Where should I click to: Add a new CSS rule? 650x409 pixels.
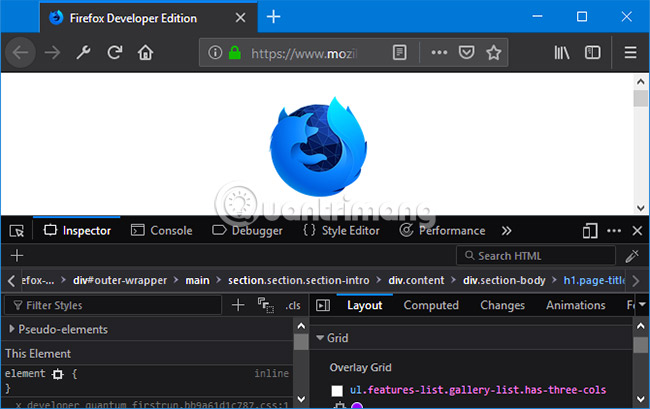(x=238, y=305)
